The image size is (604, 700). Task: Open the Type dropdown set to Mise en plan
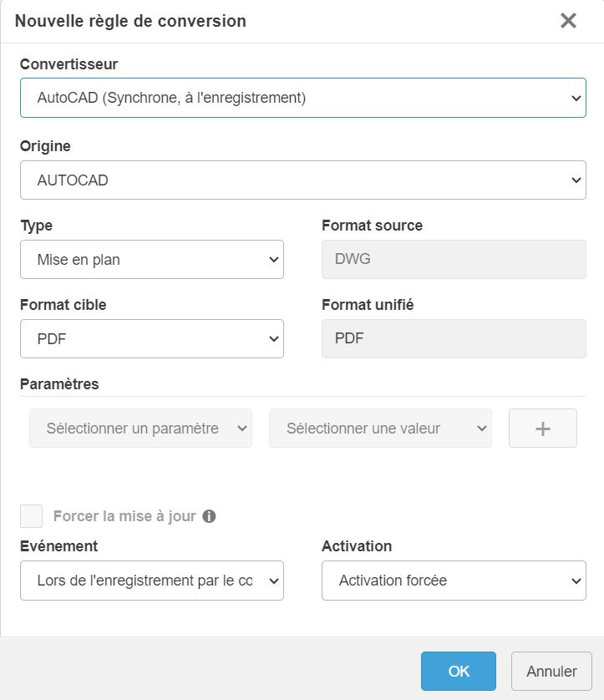[151, 260]
